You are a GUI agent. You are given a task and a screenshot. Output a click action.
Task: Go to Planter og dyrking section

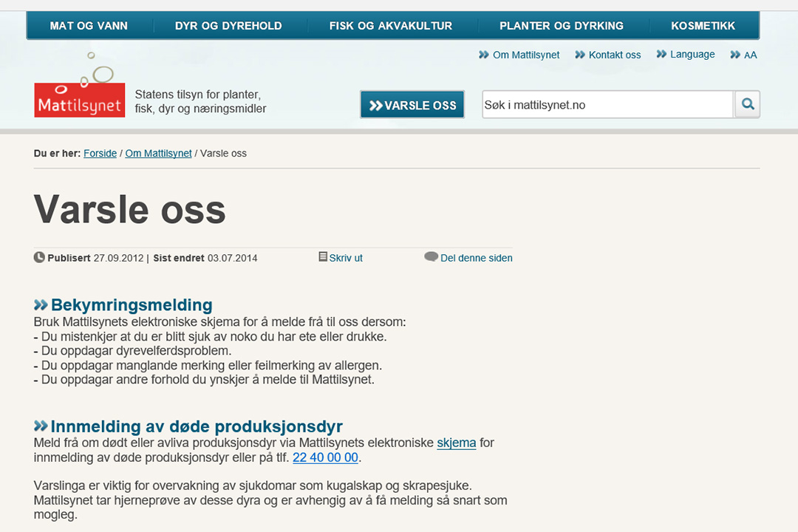pyautogui.click(x=561, y=26)
